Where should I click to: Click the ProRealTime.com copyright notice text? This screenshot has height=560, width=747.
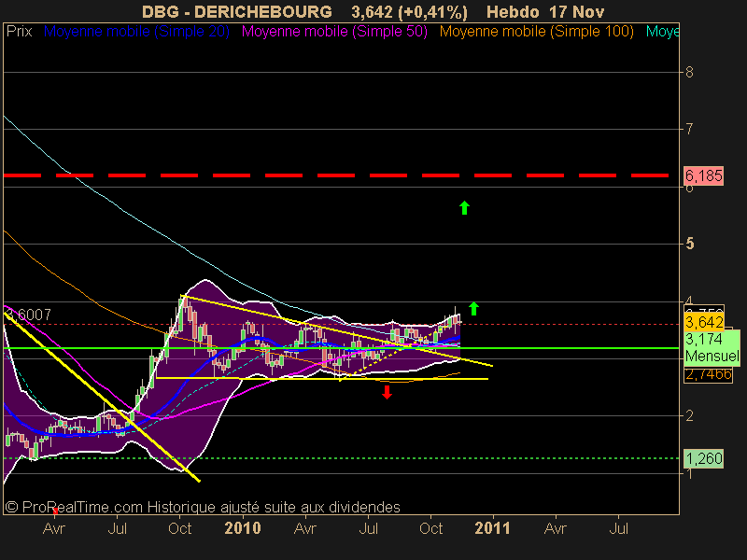pos(203,507)
